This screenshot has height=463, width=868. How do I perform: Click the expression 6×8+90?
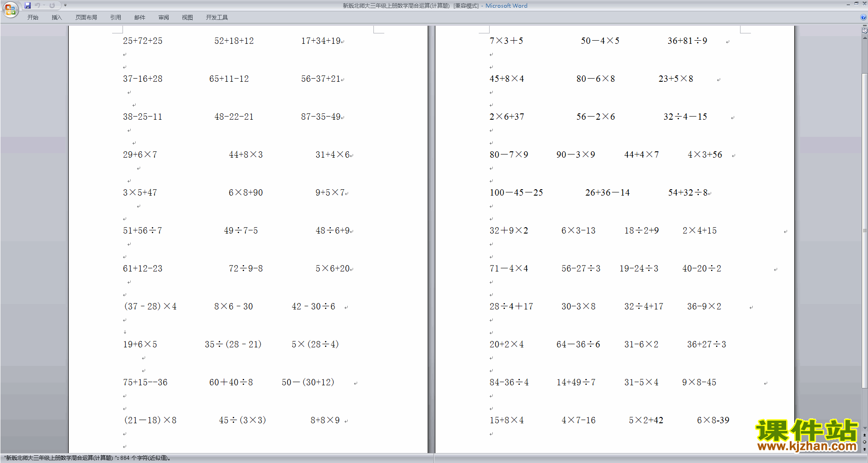(245, 192)
